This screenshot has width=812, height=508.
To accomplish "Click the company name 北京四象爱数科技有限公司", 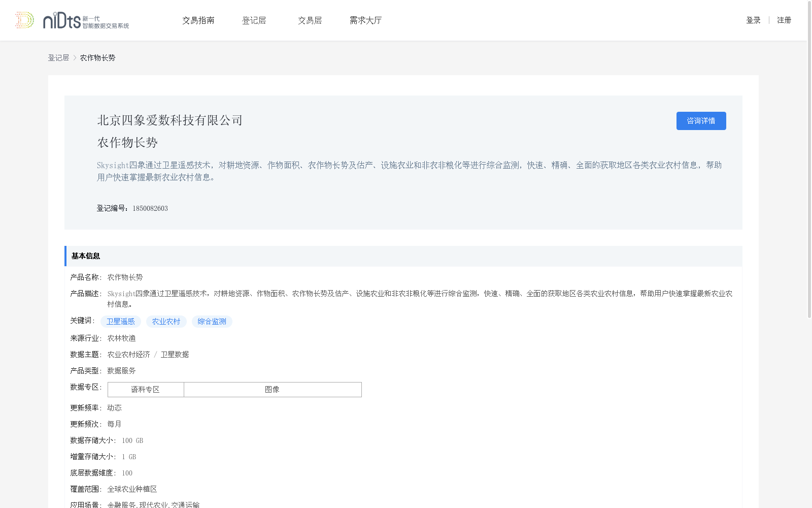I will (170, 120).
